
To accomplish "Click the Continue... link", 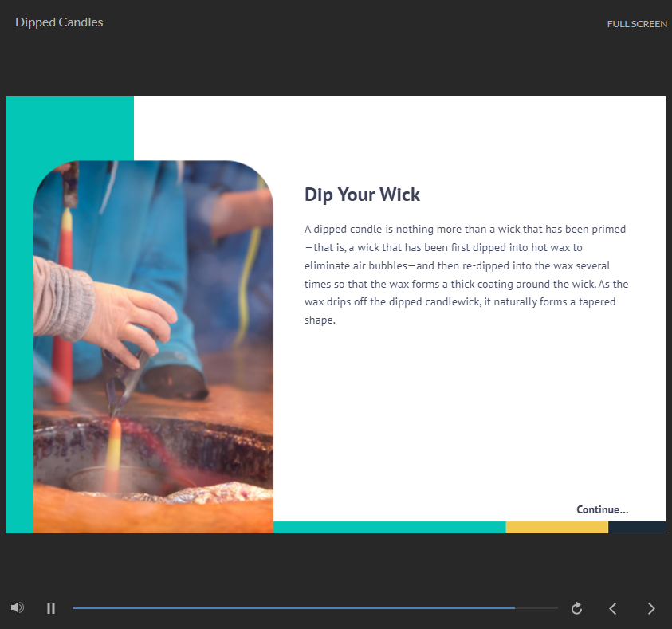I will 602,509.
